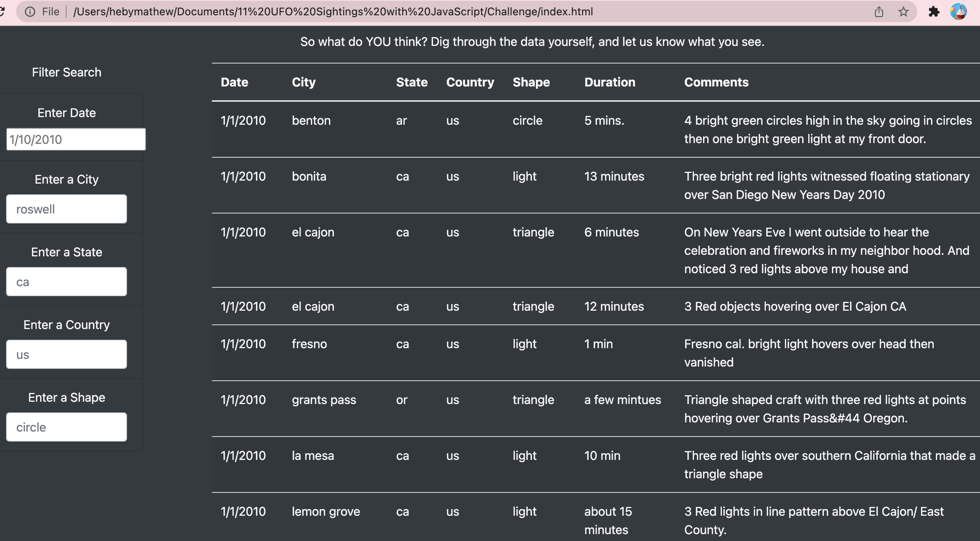Click the City column header
980x541 pixels.
pos(303,82)
